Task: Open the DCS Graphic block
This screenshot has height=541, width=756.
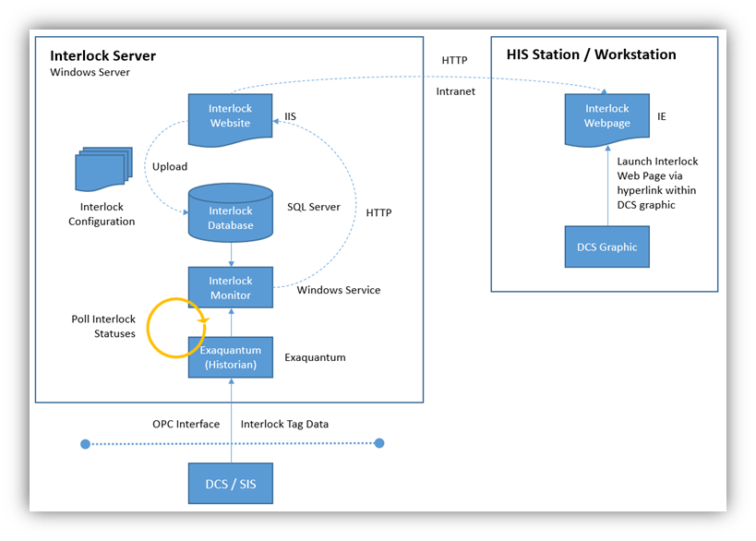Action: click(x=606, y=246)
